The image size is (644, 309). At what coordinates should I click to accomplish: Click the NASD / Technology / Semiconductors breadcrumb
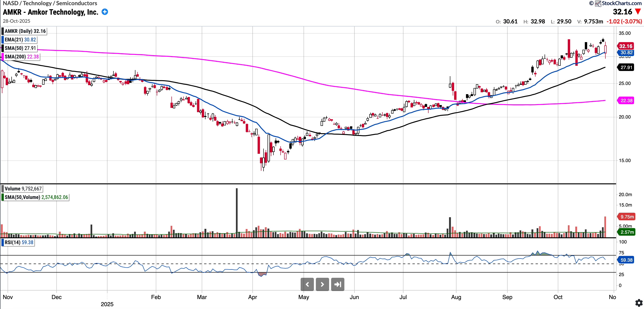click(x=50, y=3)
